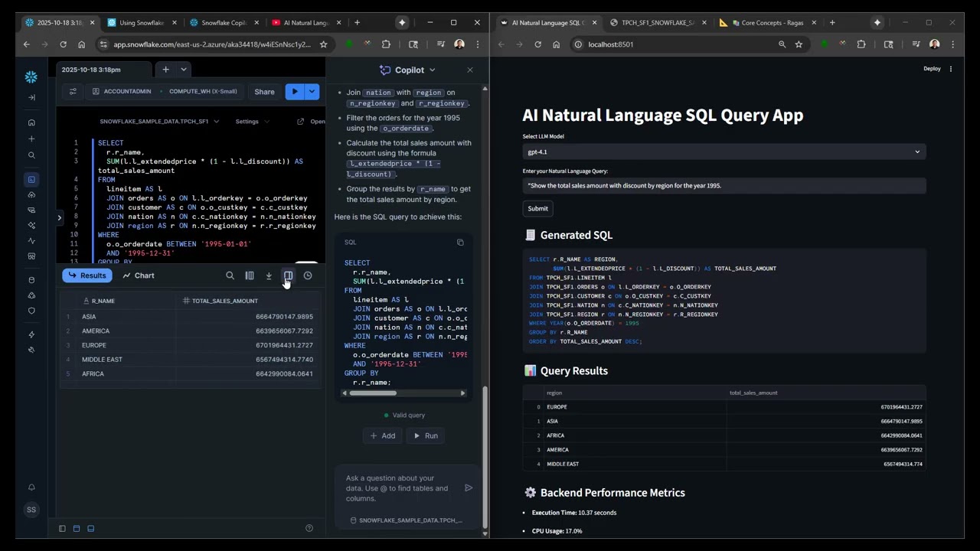Click the natural language query input field
The image size is (980, 551).
pyautogui.click(x=724, y=185)
